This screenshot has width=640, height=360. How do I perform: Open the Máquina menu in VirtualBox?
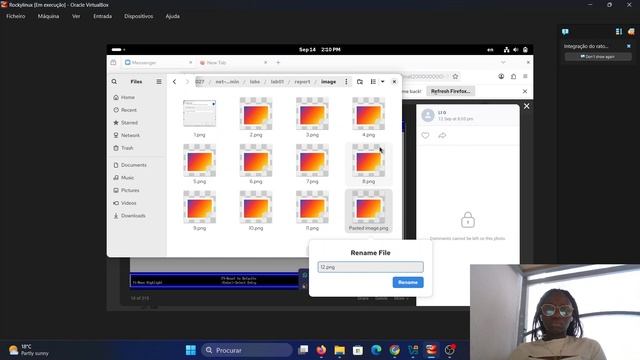click(x=48, y=16)
